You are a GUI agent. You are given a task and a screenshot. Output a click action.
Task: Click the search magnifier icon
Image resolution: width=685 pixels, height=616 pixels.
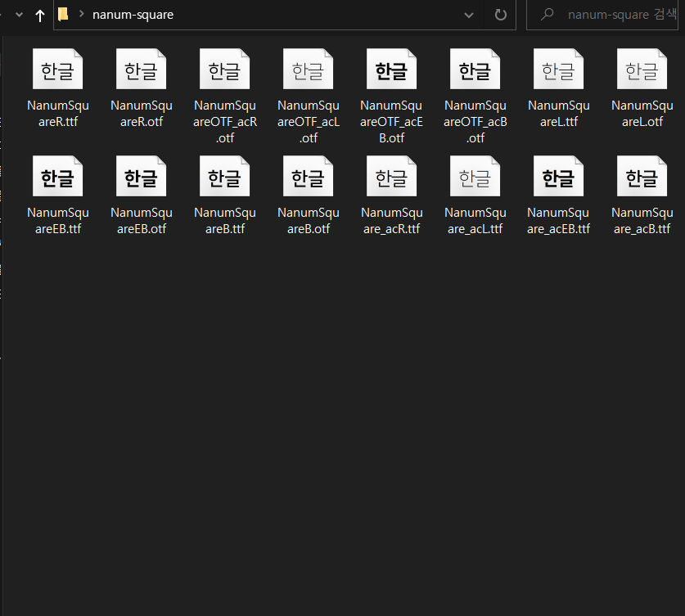pos(547,15)
